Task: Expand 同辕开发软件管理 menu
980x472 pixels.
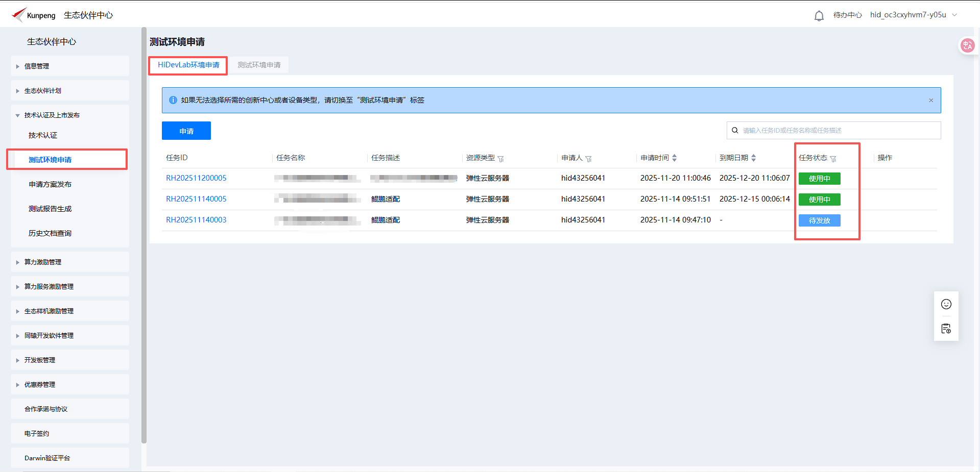Action: pos(69,335)
